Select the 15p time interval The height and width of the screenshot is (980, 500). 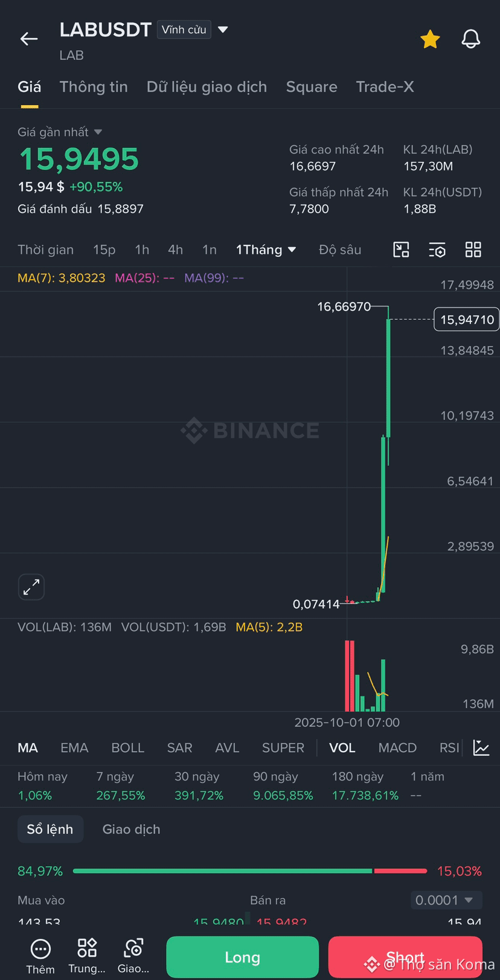click(x=104, y=250)
